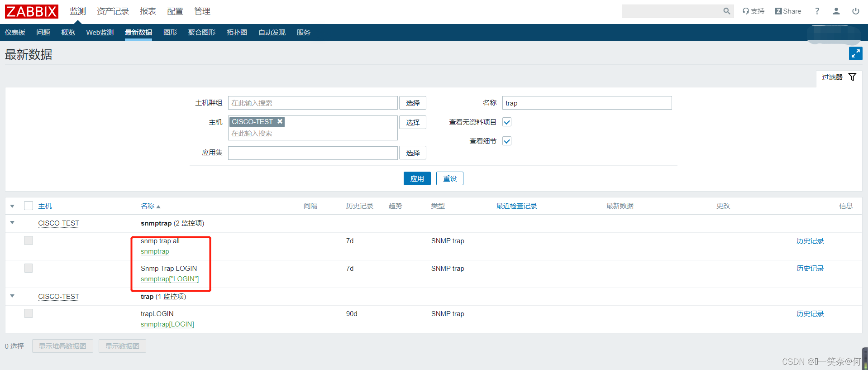Go to the 拓扑图 submenu tab
Image resolution: width=868 pixels, height=370 pixels.
pos(237,33)
